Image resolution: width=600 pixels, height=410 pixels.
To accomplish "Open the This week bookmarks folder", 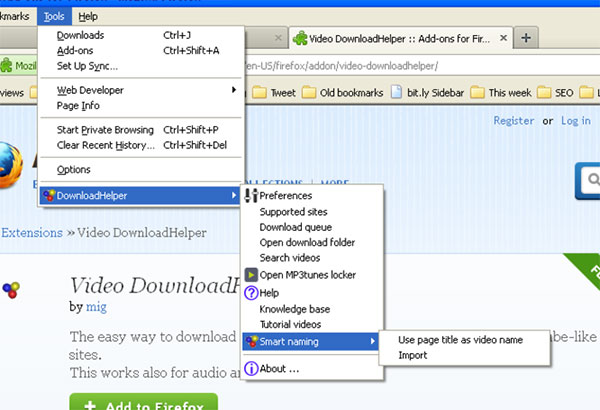I will pos(501,93).
